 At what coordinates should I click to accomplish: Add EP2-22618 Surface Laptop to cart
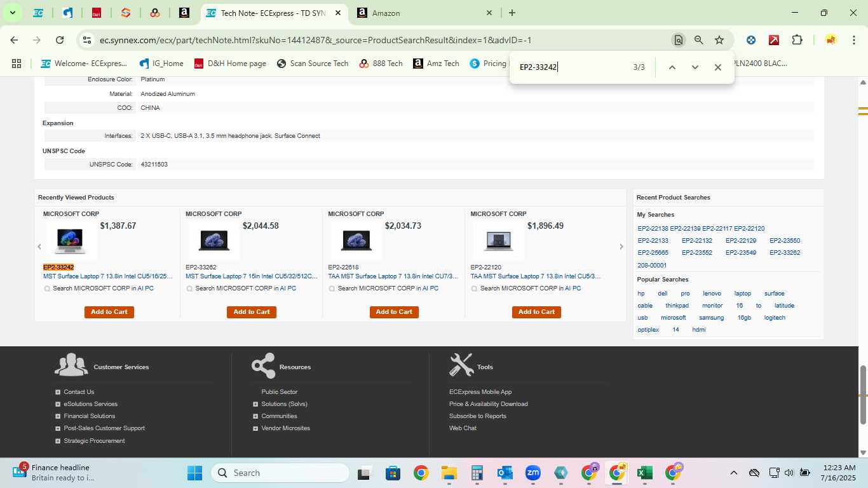[394, 312]
